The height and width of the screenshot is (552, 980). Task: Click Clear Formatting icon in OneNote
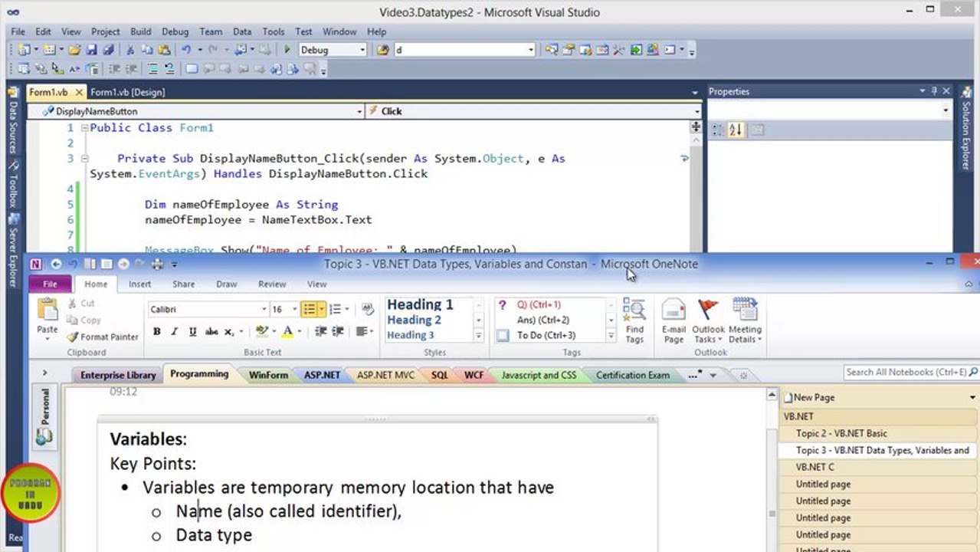click(369, 309)
